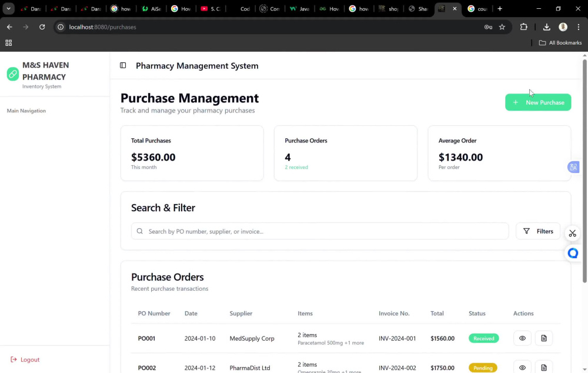Screen dimensions: 588x373
Task: Open the blue chat assistant bubble
Action: click(573, 254)
